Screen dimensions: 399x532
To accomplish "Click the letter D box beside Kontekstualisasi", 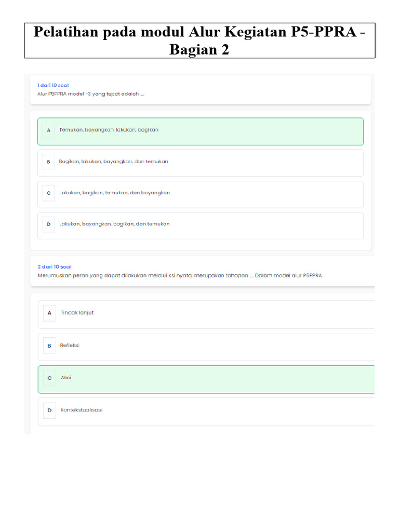I will [x=49, y=410].
